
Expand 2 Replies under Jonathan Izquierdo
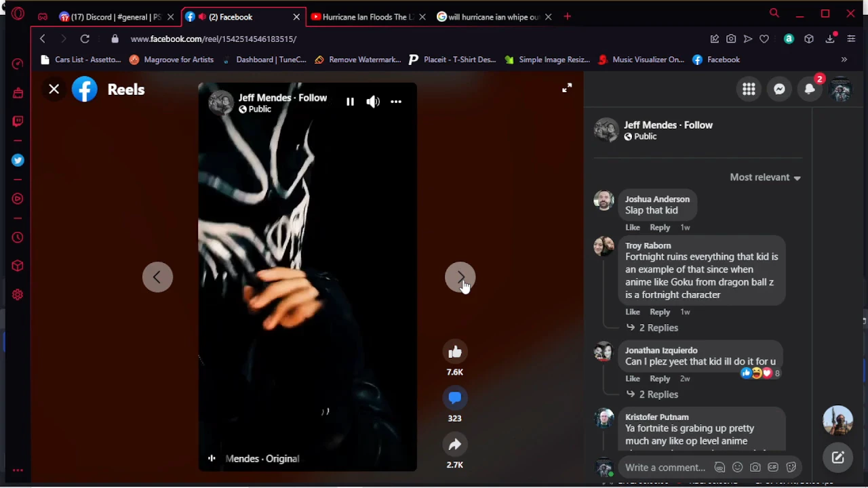click(x=652, y=394)
